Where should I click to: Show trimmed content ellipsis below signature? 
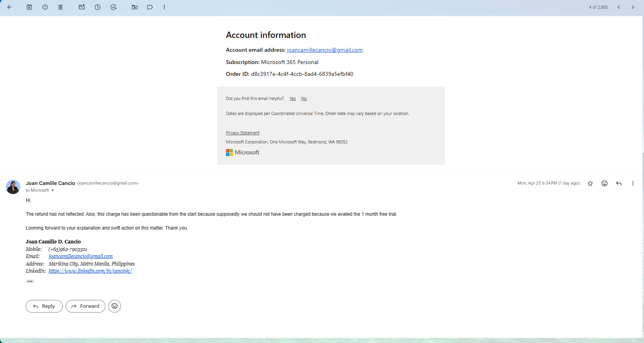click(x=30, y=281)
